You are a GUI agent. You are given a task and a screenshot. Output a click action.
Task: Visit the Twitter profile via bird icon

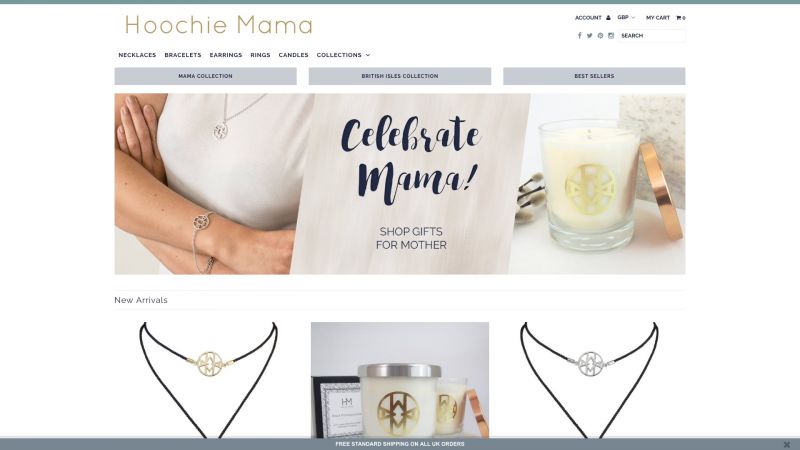(x=589, y=36)
